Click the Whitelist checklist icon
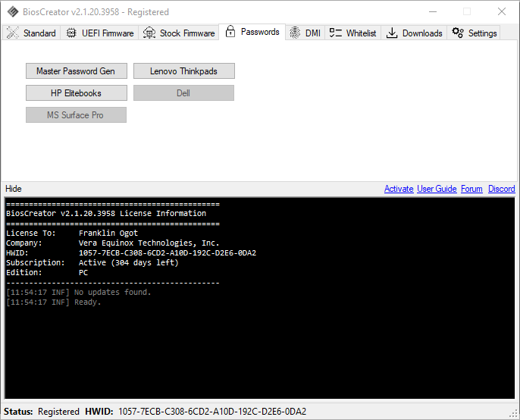Image resolution: width=520 pixels, height=420 pixels. pyautogui.click(x=335, y=33)
